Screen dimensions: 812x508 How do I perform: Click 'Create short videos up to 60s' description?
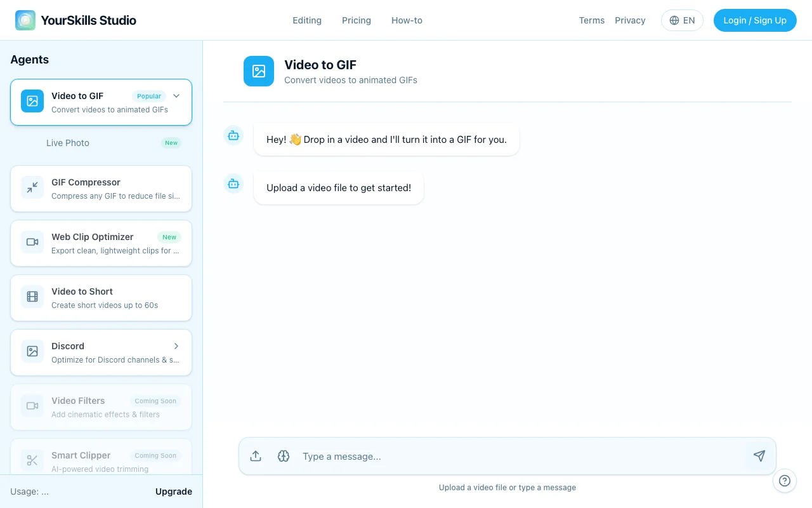click(x=105, y=305)
